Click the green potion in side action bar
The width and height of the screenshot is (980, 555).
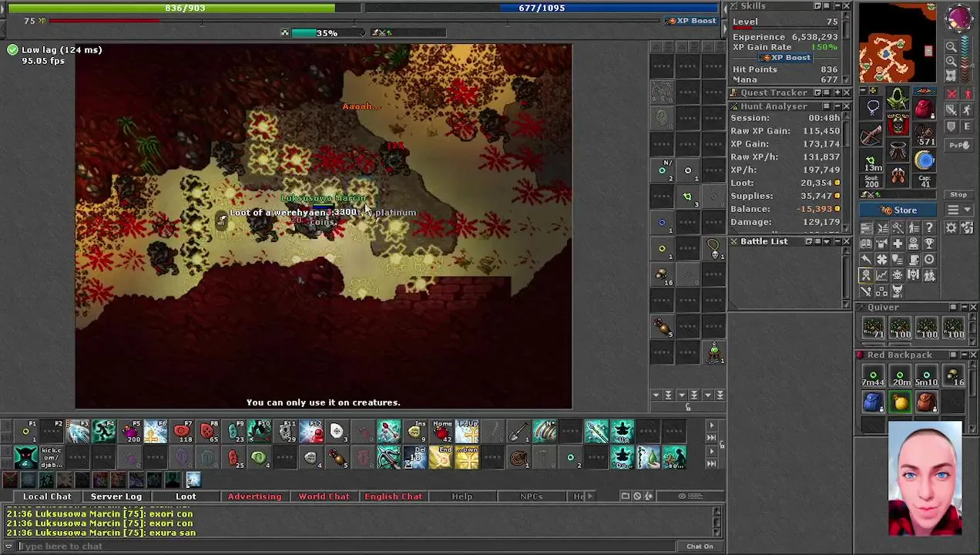point(714,353)
